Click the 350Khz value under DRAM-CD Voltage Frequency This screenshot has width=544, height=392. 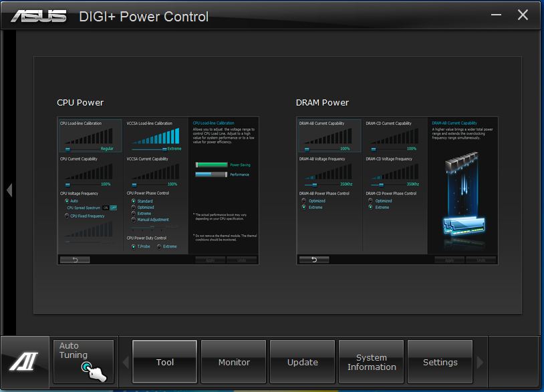point(412,184)
